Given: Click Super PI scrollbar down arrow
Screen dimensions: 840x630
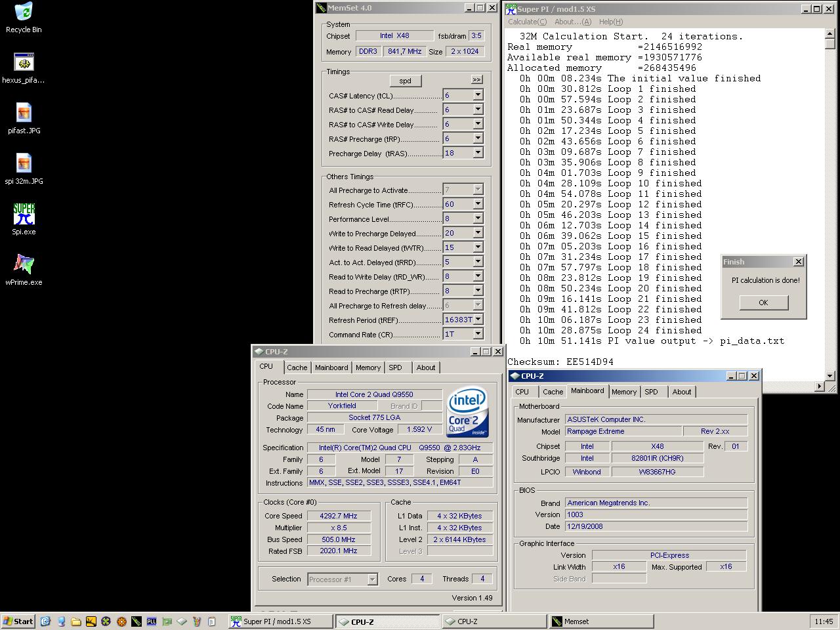Looking at the screenshot, I should point(830,376).
